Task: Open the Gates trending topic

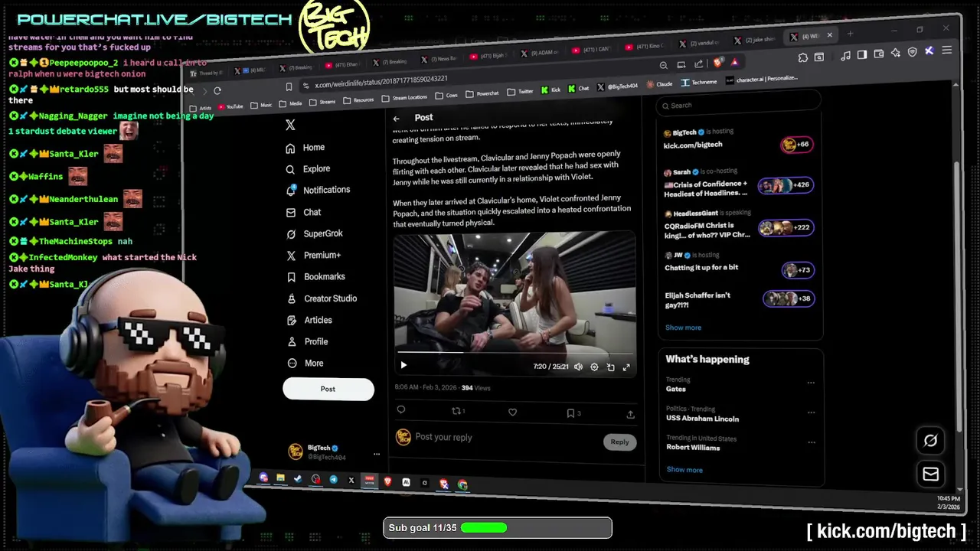Action: 676,389
